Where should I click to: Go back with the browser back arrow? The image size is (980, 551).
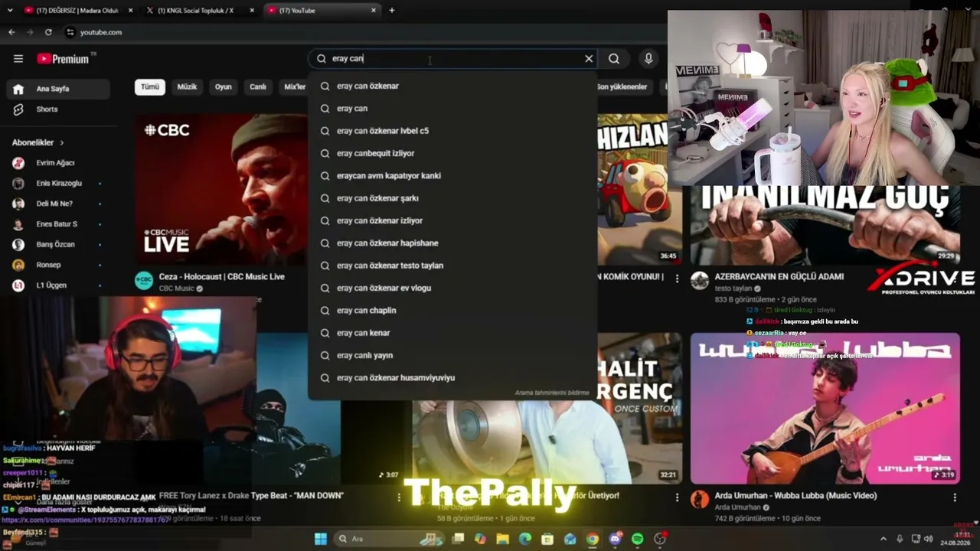[x=11, y=32]
